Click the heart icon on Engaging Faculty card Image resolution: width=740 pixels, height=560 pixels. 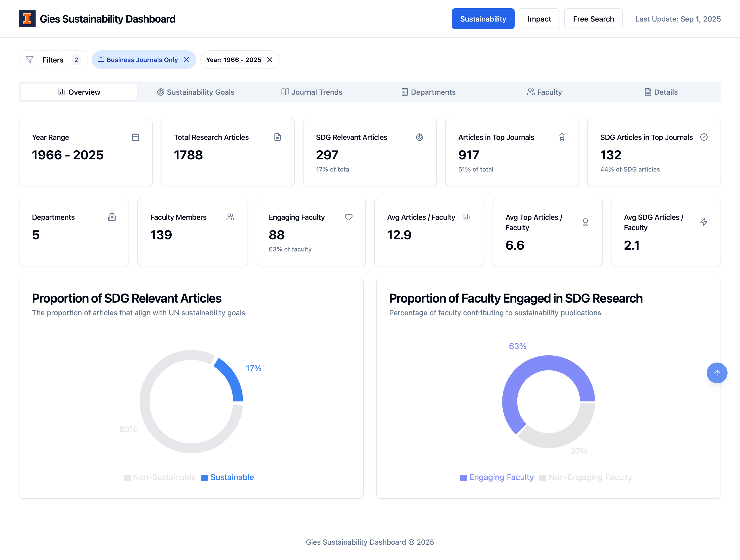point(348,217)
